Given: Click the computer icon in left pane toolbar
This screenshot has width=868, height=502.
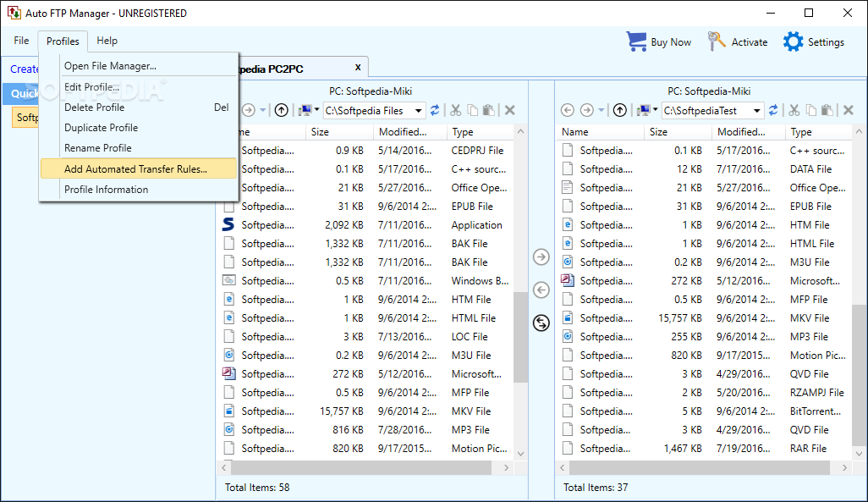Looking at the screenshot, I should [x=305, y=110].
